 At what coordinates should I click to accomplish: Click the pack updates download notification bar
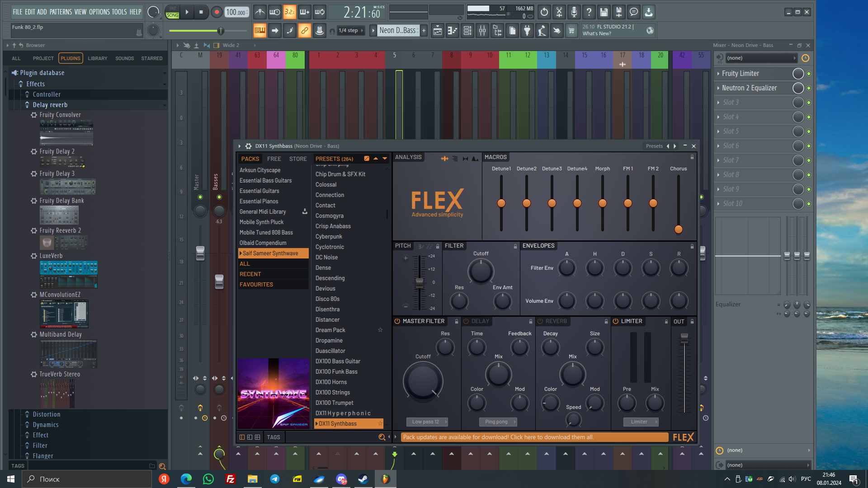click(x=535, y=437)
